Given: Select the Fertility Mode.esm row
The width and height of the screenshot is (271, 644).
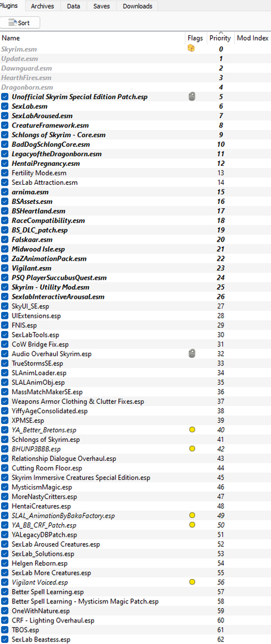Looking at the screenshot, I should (135, 173).
